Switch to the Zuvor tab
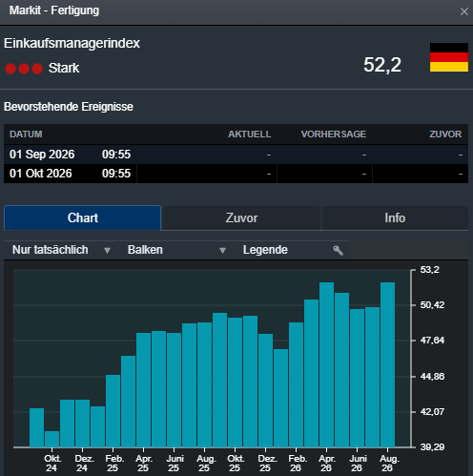Viewport: 473px width, 476px height. [241, 218]
